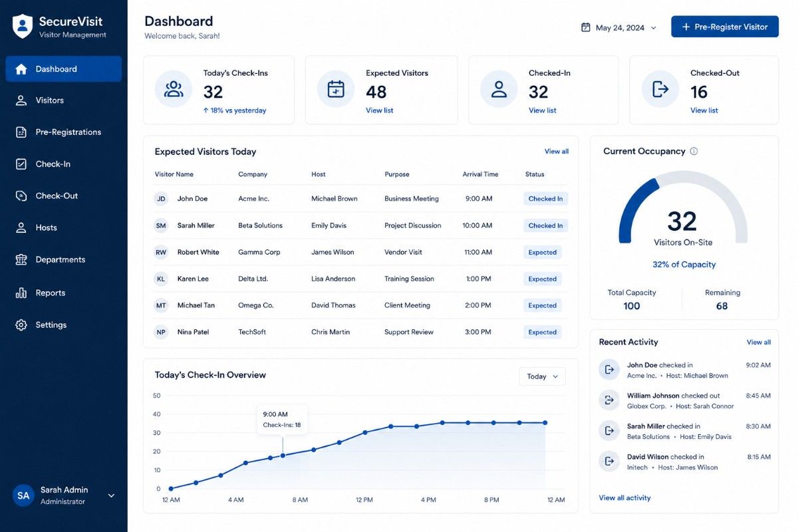Click the Today's Check-Ins group icon
Image resolution: width=798 pixels, height=532 pixels.
174,89
